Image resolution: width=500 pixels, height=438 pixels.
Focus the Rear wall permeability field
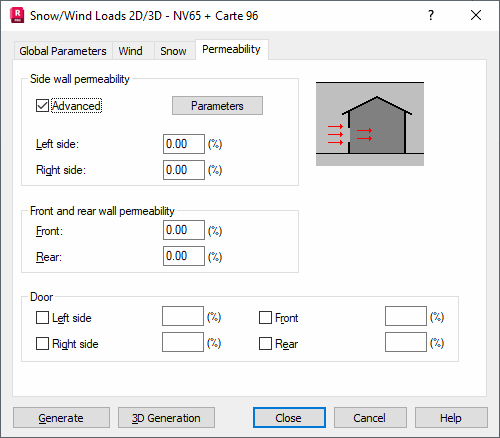point(184,256)
